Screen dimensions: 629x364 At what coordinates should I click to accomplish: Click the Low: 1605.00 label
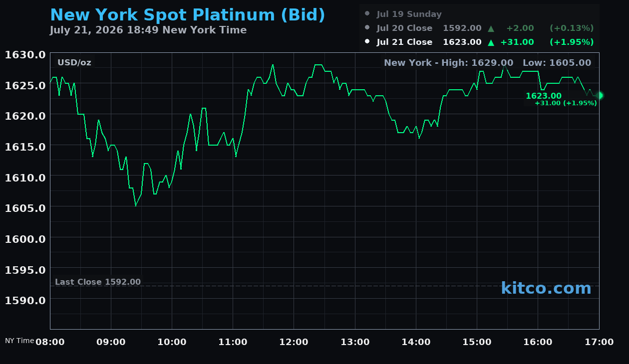(x=557, y=62)
